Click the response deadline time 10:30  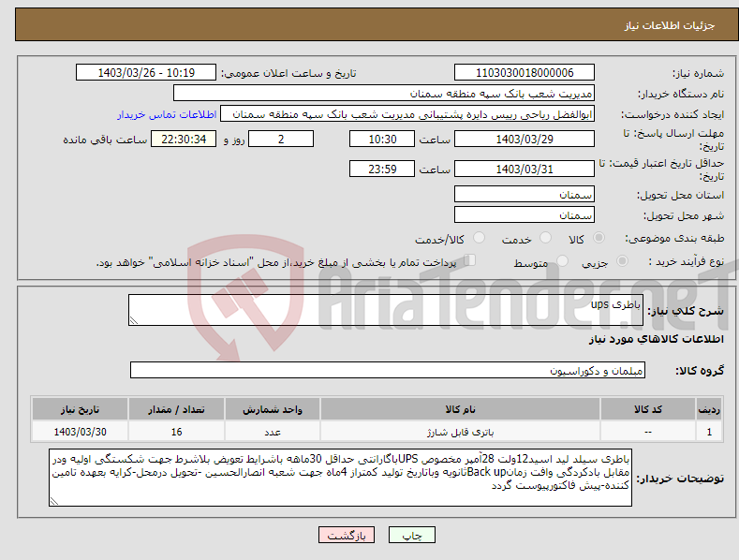[382, 139]
